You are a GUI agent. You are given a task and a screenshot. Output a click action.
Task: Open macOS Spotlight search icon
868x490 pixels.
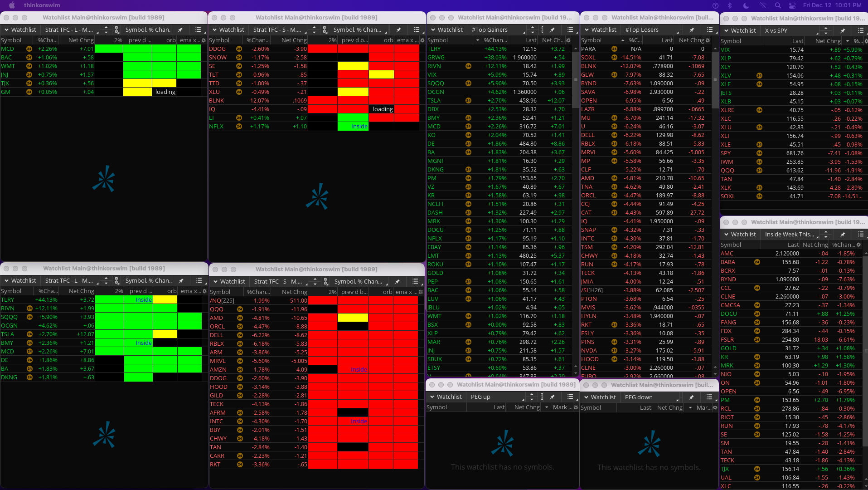(778, 5)
